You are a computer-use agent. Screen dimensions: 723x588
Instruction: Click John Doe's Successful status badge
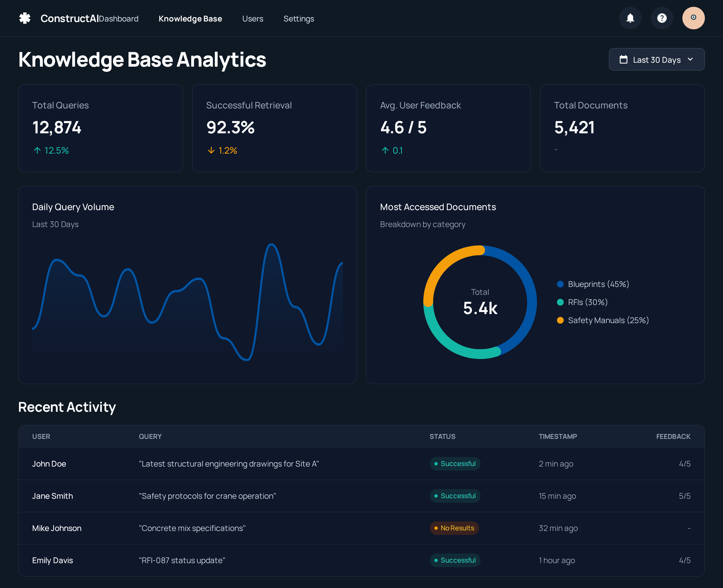coord(455,464)
